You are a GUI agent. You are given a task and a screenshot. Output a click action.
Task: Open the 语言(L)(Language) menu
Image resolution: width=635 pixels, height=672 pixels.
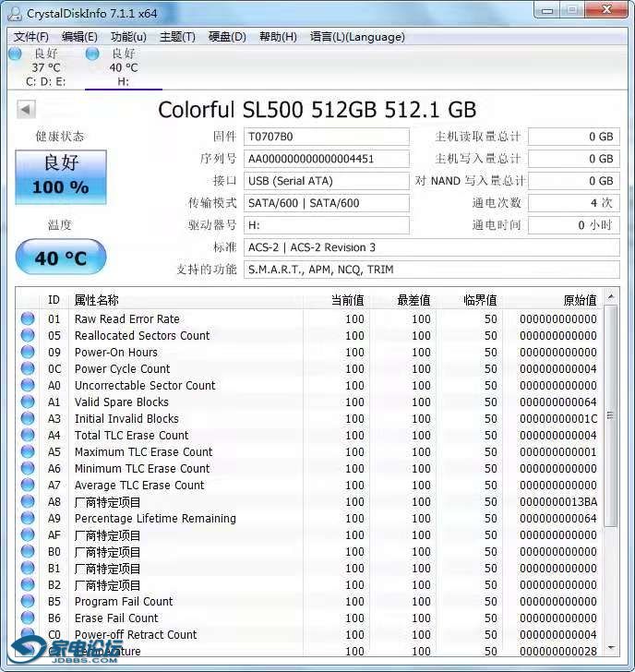[357, 37]
